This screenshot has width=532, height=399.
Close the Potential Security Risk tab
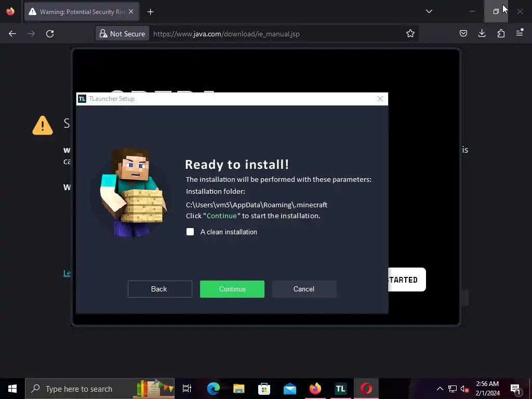pos(131,11)
